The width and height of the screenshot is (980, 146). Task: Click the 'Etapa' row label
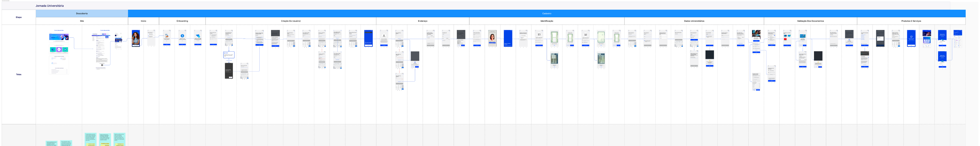19,17
